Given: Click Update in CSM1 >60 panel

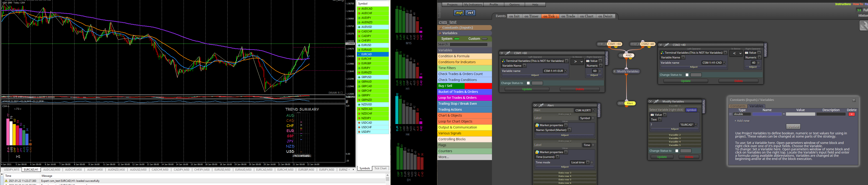Looking at the screenshot, I should pyautogui.click(x=527, y=89).
